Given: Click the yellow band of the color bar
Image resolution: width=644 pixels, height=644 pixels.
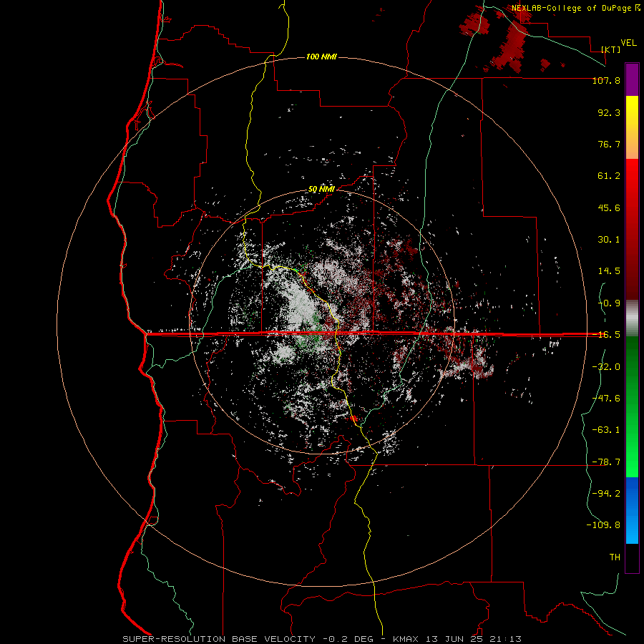Looking at the screenshot, I should 632,111.
